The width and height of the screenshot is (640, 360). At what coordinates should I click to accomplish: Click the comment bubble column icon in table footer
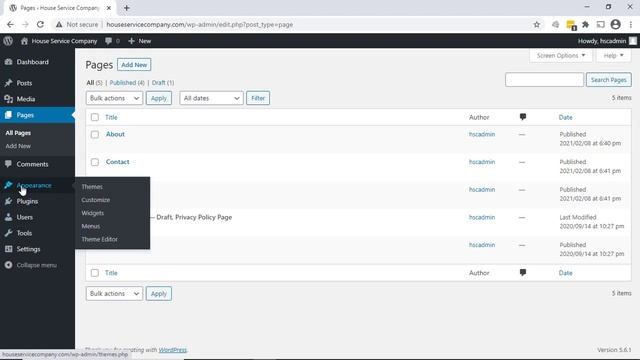coord(523,272)
